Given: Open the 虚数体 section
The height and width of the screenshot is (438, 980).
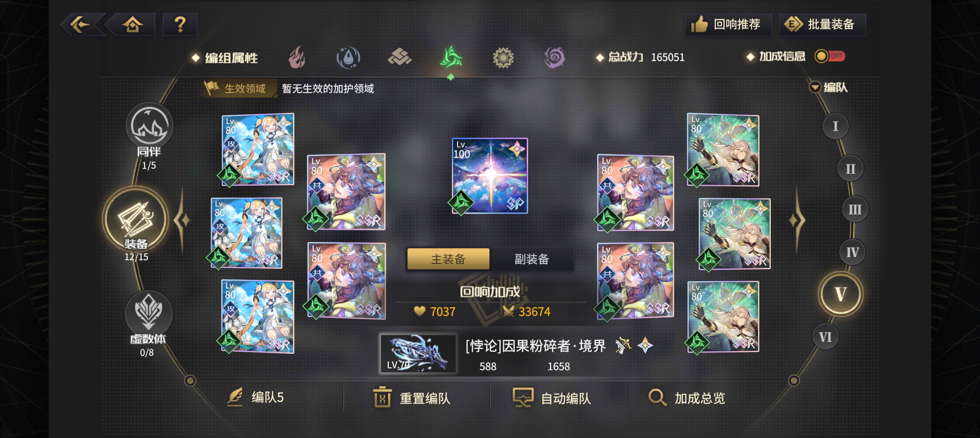Looking at the screenshot, I should click(148, 323).
